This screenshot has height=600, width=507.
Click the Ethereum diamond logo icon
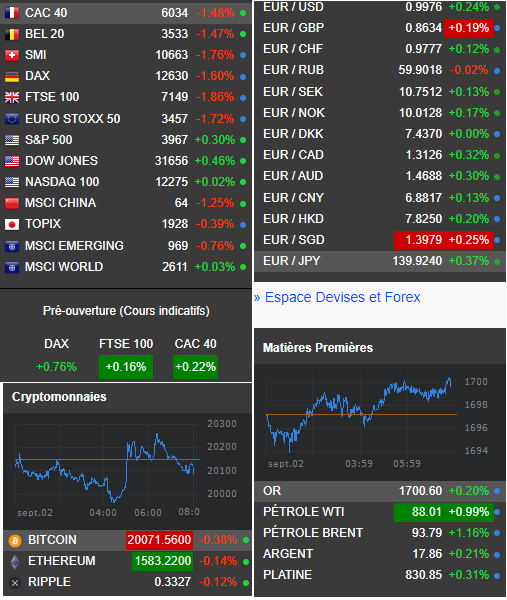tap(15, 562)
